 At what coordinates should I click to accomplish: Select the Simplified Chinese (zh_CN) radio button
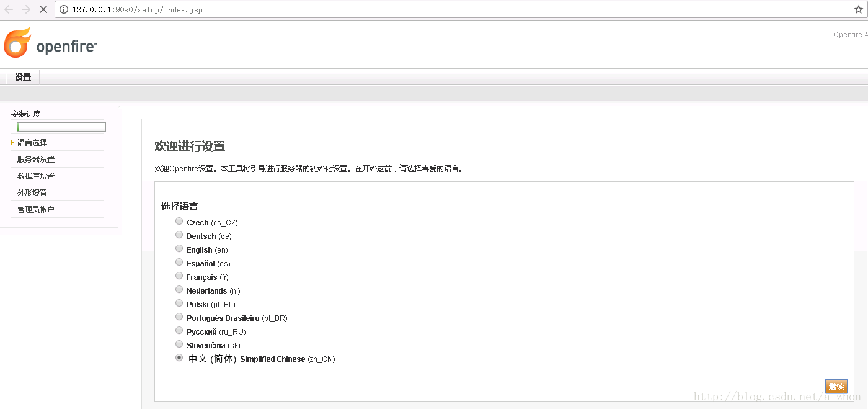pyautogui.click(x=179, y=358)
